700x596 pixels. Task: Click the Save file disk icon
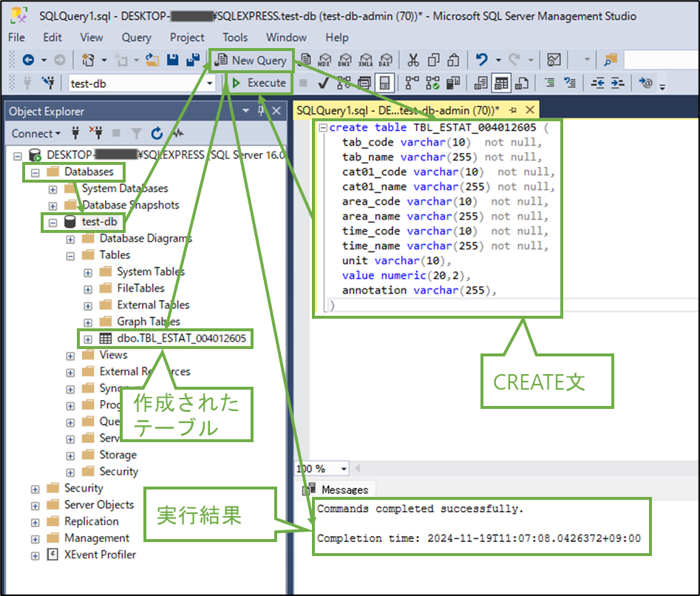pyautogui.click(x=173, y=60)
